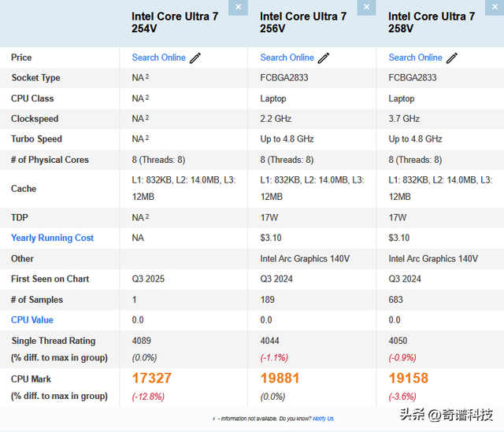
Task: Open the CPU Value link
Action: (x=32, y=320)
